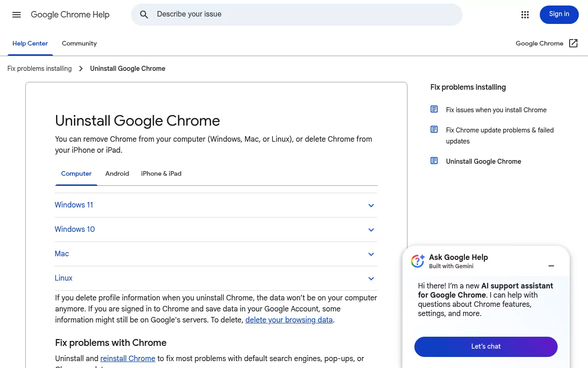
Task: Expand the Windows 10 chevron
Action: (x=371, y=230)
